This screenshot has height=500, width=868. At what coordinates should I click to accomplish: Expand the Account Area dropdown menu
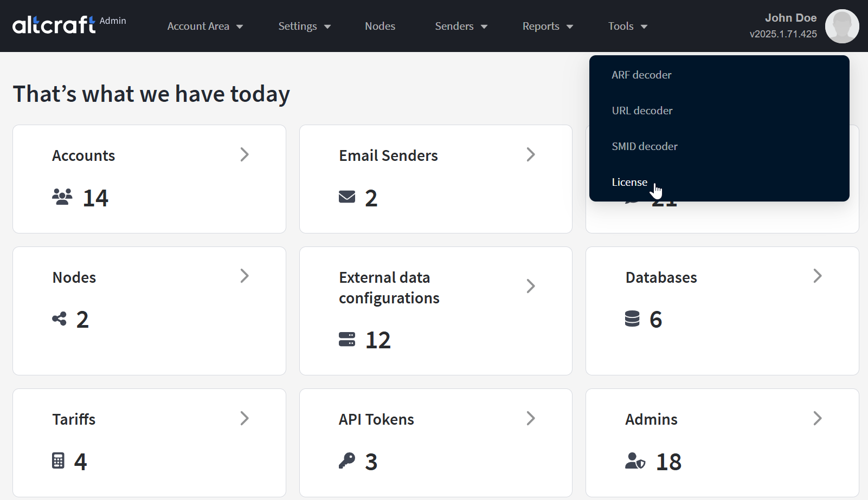pos(205,26)
